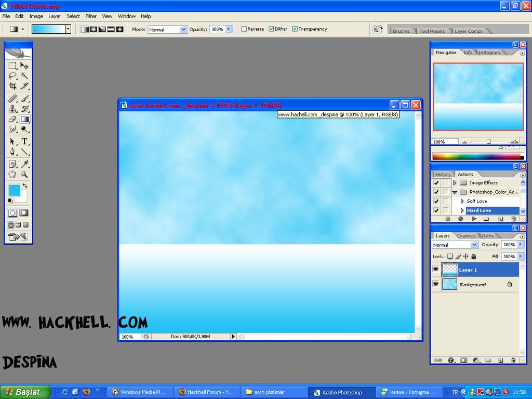Switch to Hackhell Forum Firefox taskbar window

pyautogui.click(x=208, y=392)
